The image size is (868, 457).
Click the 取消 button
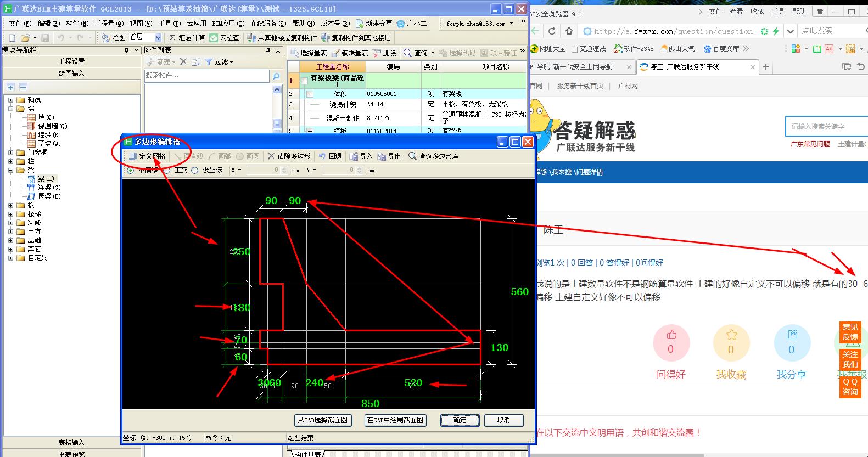pyautogui.click(x=503, y=420)
